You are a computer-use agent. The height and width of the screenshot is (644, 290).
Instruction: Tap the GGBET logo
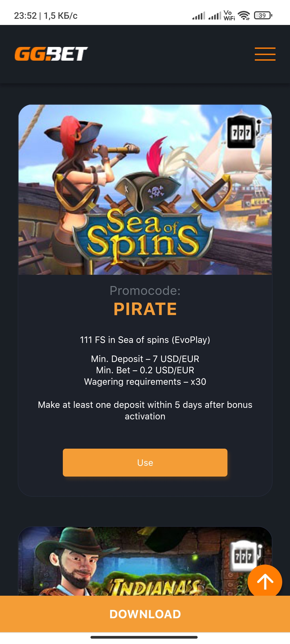click(51, 54)
